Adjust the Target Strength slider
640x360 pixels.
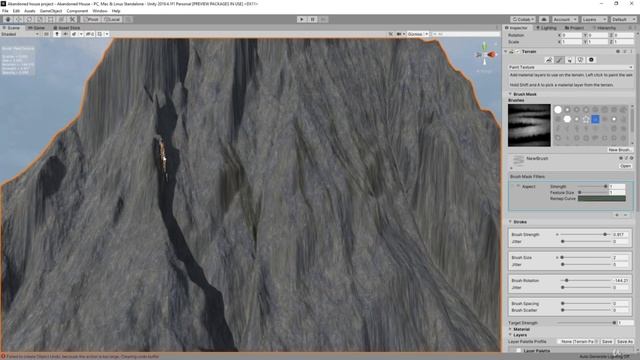pyautogui.click(x=586, y=323)
